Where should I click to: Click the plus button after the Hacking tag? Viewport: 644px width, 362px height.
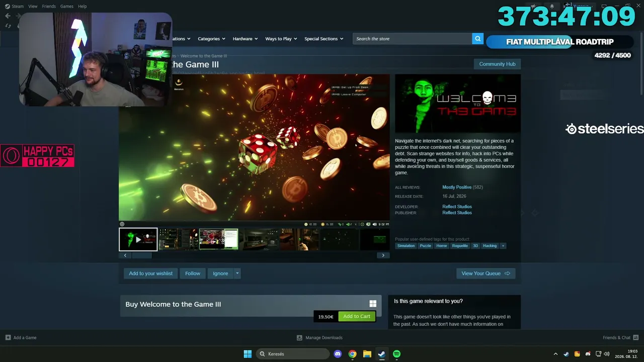point(503,246)
